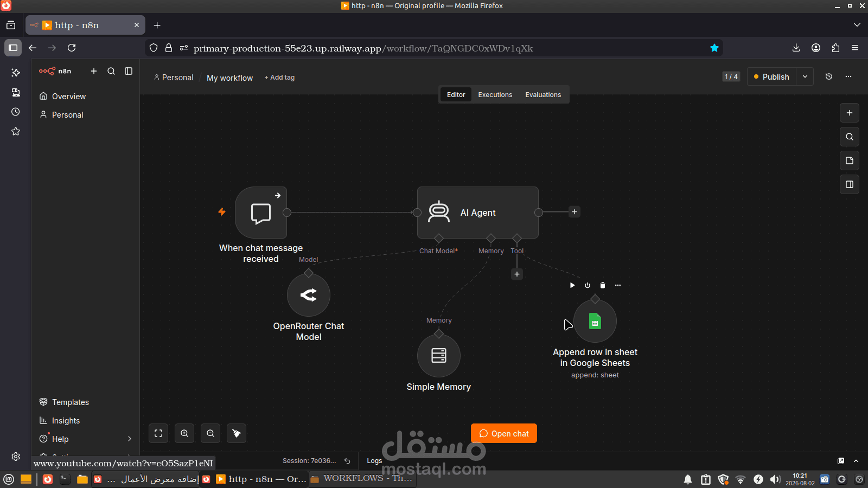This screenshot has width=868, height=488.
Task: Open Firefox extensions puzzle icon
Action: 835,48
